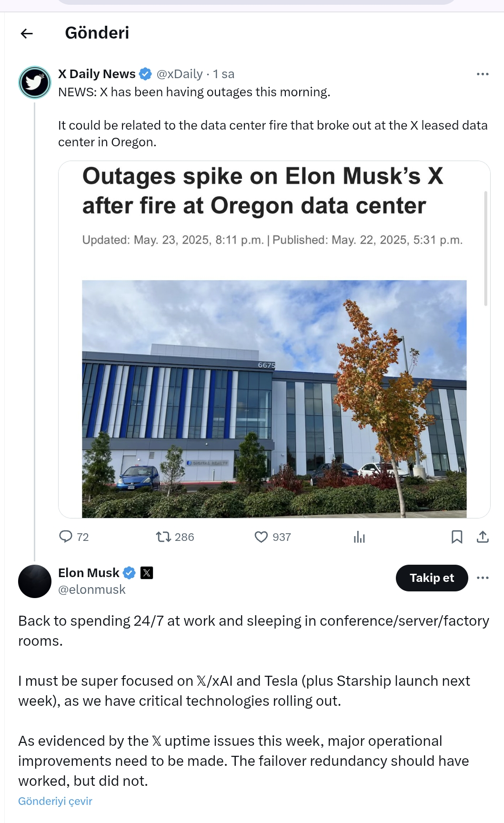This screenshot has width=504, height=823.
Task: Click the X affiliation badge beside Elon Musk
Action: pos(147,573)
